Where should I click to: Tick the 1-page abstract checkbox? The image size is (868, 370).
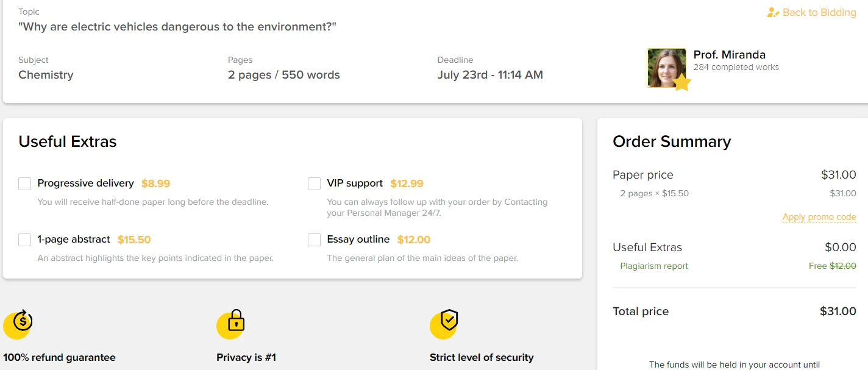(x=24, y=240)
